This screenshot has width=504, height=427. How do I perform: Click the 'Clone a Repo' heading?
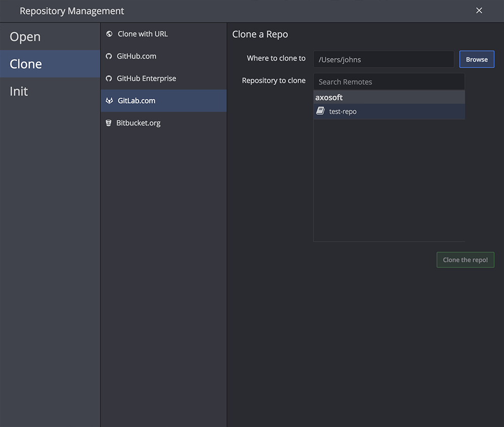(260, 34)
